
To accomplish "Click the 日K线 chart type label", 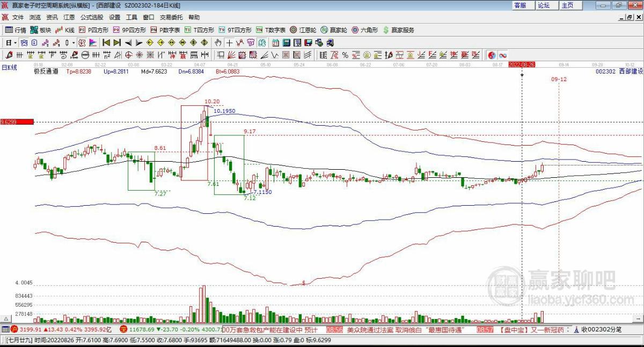I will [9, 67].
